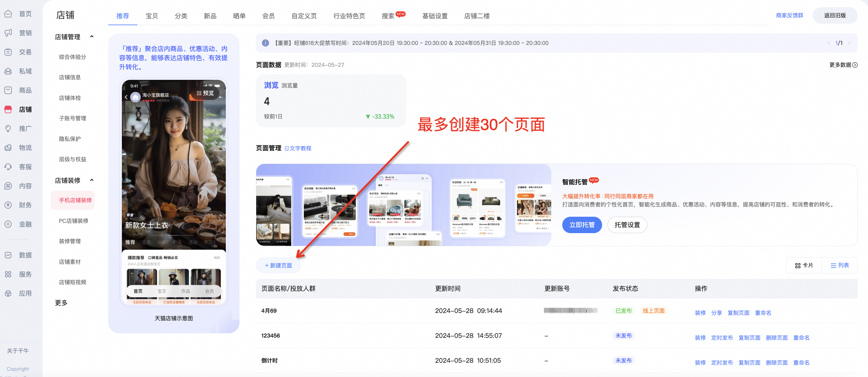Go to the next notice arrow

click(x=849, y=43)
